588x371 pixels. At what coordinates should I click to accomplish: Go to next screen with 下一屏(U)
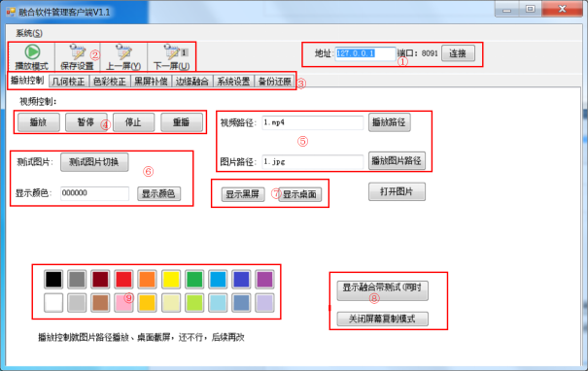[x=171, y=57]
